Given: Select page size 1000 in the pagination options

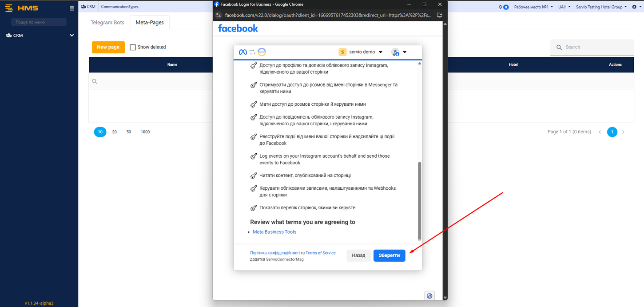Looking at the screenshot, I should (145, 132).
